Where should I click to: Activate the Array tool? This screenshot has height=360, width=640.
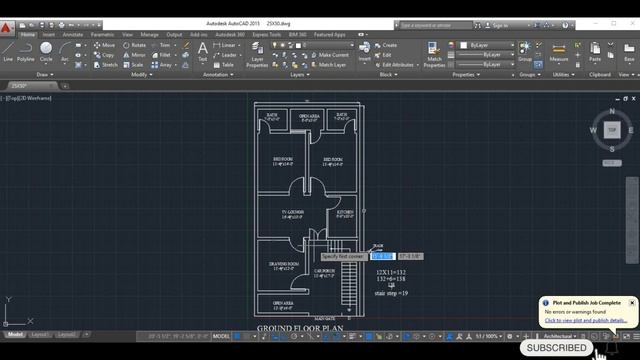pos(162,65)
